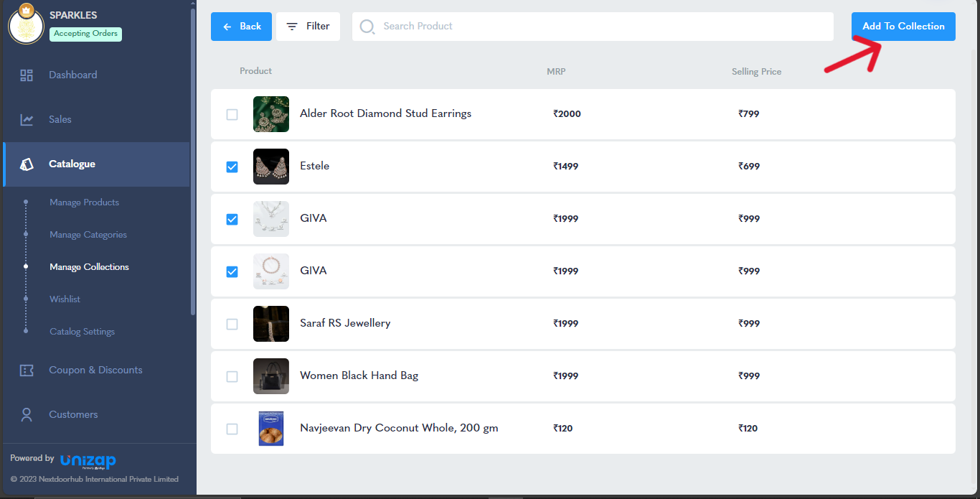Click Saraf RS Jewellery thumbnail
This screenshot has width=980, height=499.
(271, 324)
